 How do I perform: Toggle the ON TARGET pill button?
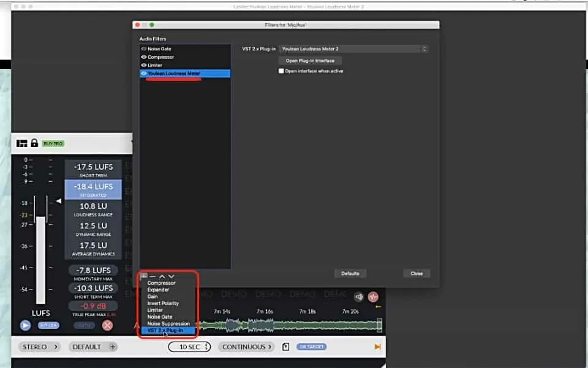[x=311, y=347]
